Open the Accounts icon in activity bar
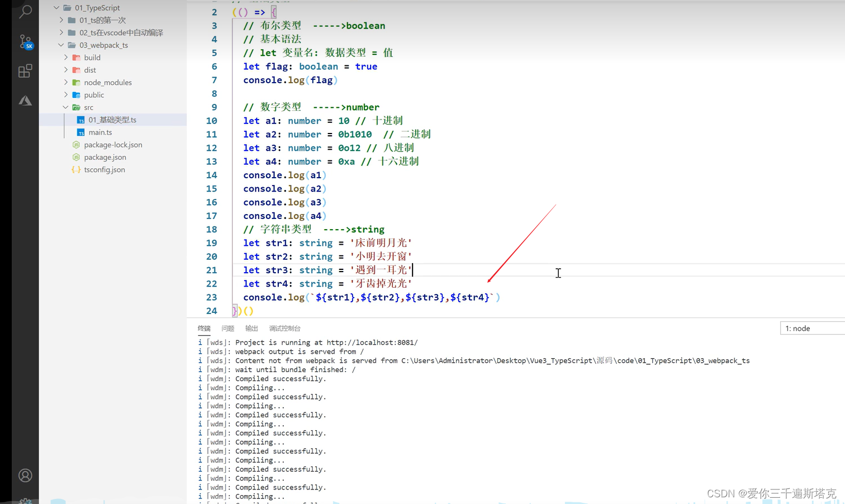 tap(25, 475)
